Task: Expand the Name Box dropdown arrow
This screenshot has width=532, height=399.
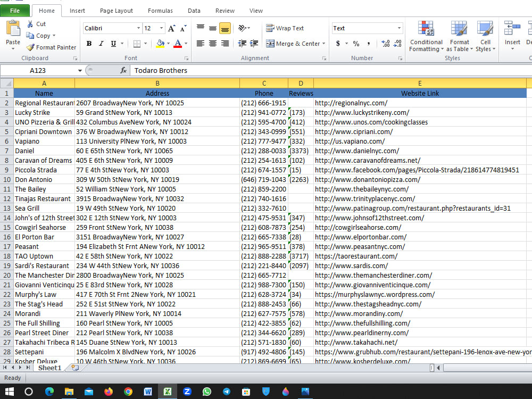Action: click(80, 71)
